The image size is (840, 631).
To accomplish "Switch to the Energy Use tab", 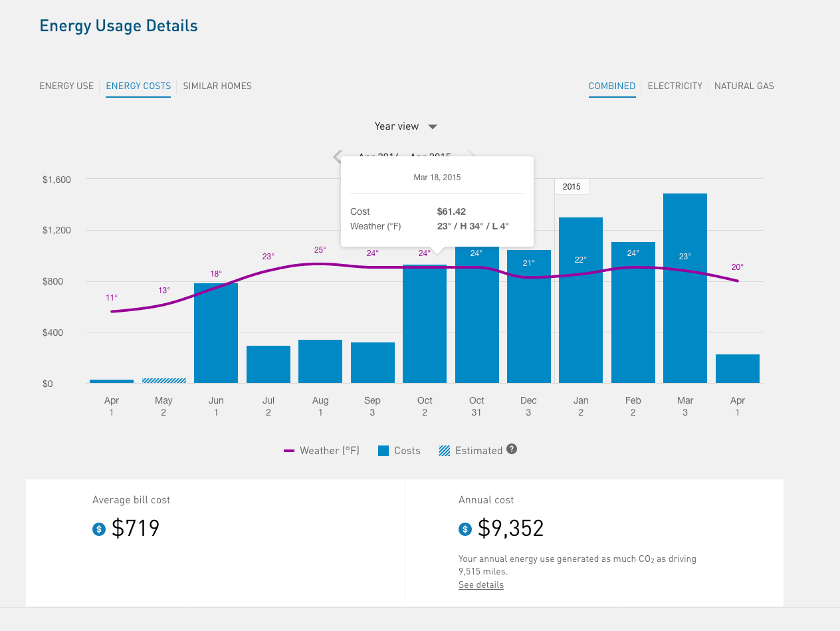I will click(66, 86).
